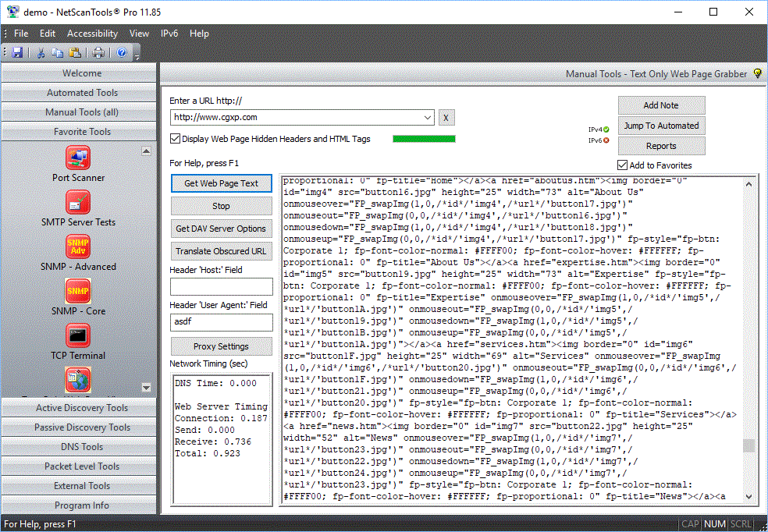Toggle Display Web Page Hidden Headers checkbox
This screenshot has height=532, width=768.
pyautogui.click(x=175, y=139)
